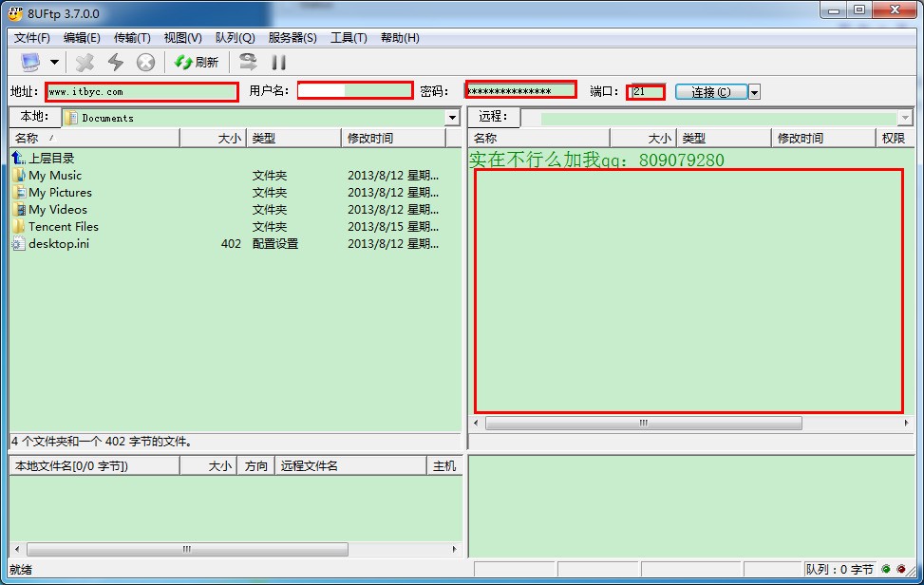Viewport: 924px width, 585px height.
Task: Open the 服务器(S) menu
Action: pyautogui.click(x=292, y=38)
